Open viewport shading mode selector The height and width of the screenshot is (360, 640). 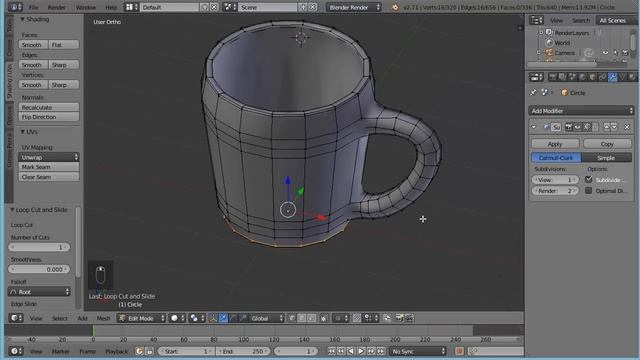point(177,318)
